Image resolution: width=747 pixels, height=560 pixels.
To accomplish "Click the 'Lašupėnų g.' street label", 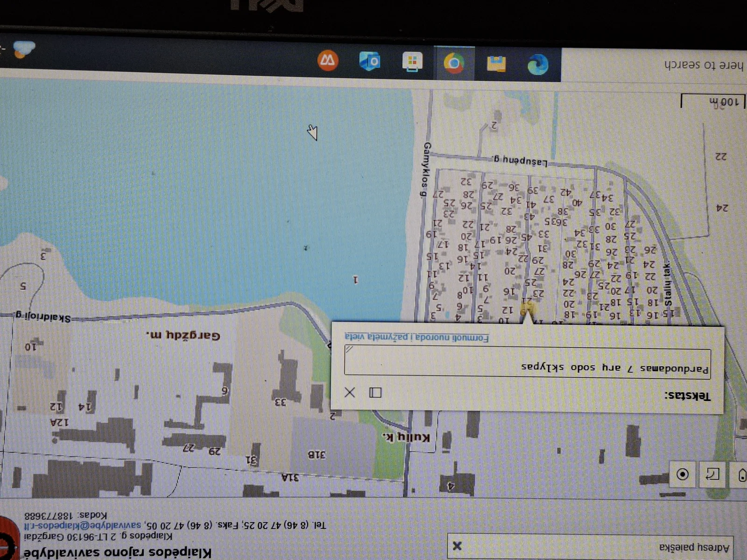I will (520, 160).
